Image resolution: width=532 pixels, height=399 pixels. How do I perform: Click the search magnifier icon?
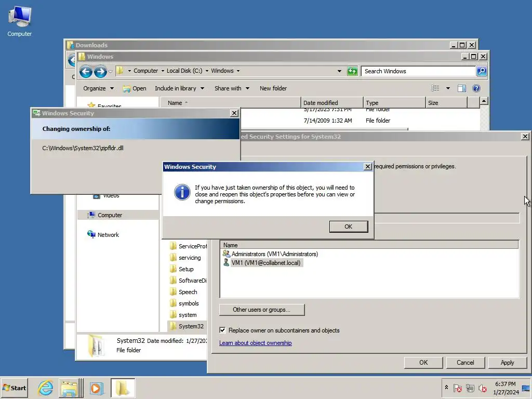pos(482,71)
